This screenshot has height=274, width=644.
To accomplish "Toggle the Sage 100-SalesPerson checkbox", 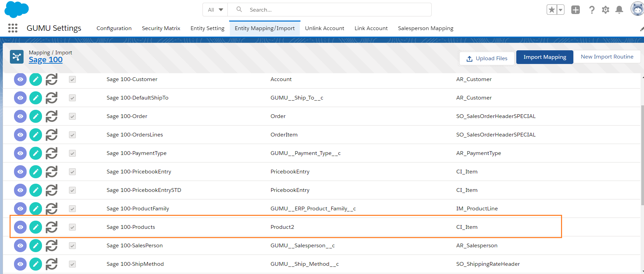I will (x=72, y=246).
